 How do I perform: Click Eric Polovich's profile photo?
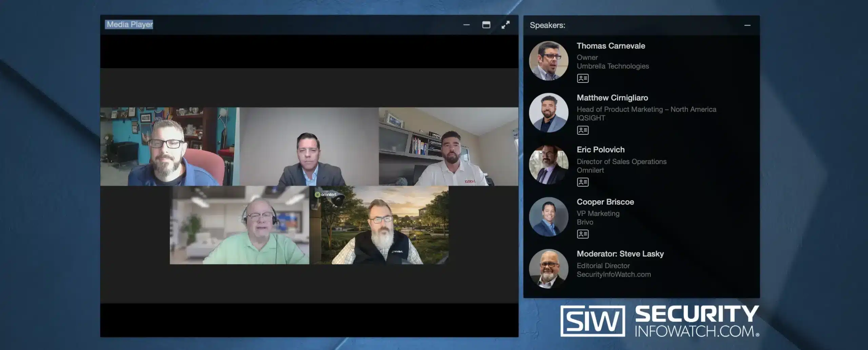click(x=548, y=165)
